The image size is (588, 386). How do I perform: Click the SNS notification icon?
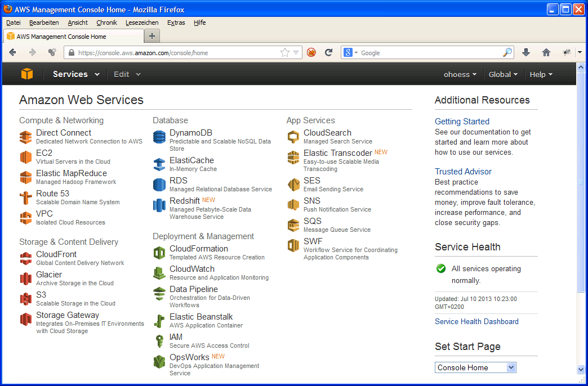293,205
